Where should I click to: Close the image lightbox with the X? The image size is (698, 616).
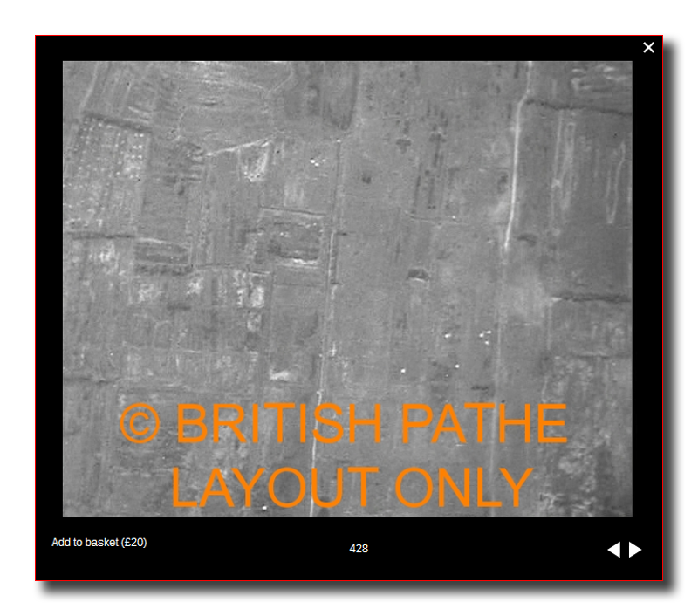click(648, 48)
